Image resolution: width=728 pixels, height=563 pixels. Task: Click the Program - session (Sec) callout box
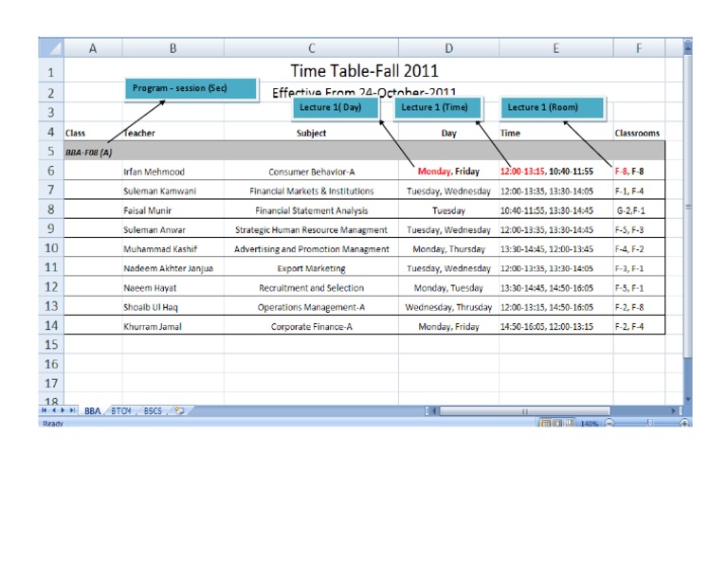coord(191,88)
